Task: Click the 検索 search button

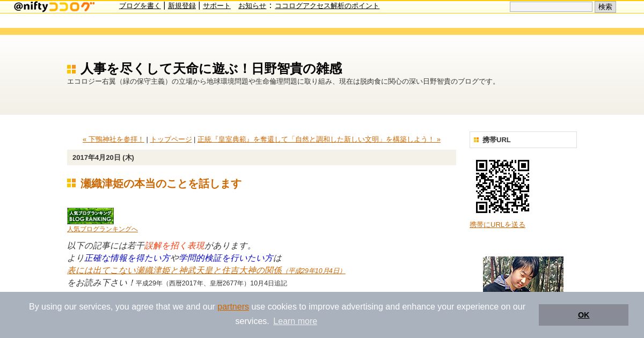Action: 605,7
